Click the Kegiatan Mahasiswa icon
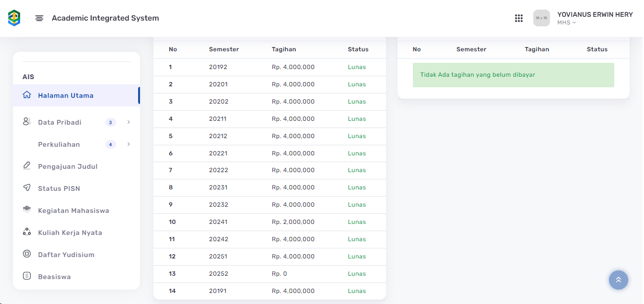 (27, 210)
